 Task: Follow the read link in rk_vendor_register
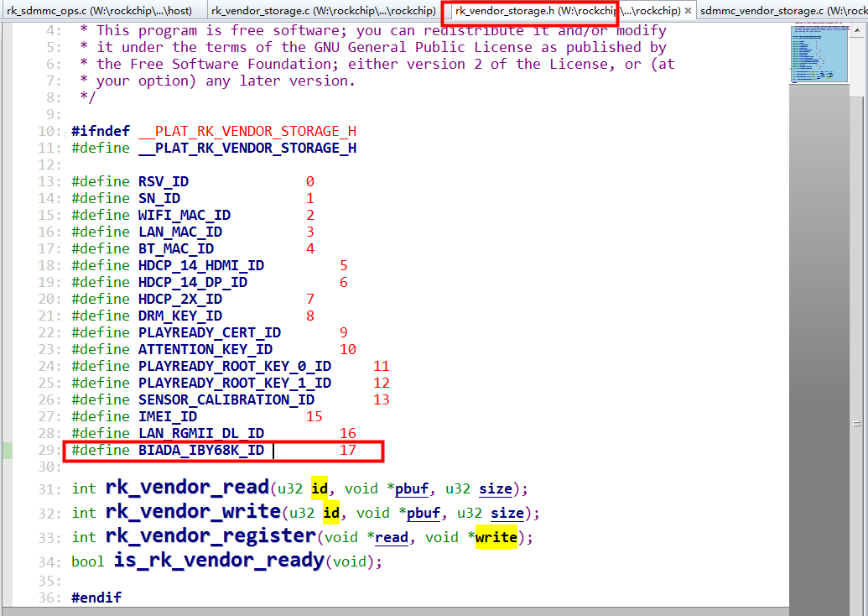tap(391, 537)
